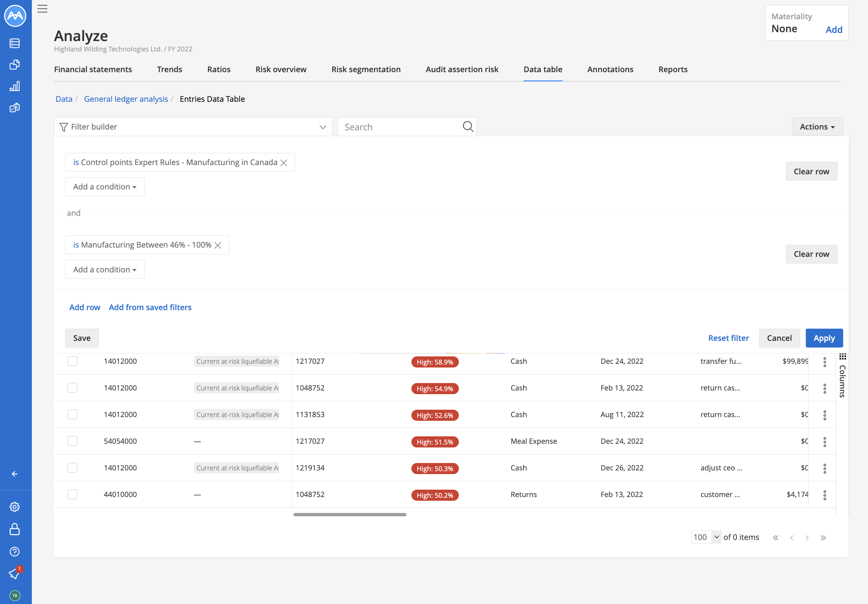Collapse sidebar with the back arrow
Image resolution: width=868 pixels, height=604 pixels.
(x=15, y=474)
